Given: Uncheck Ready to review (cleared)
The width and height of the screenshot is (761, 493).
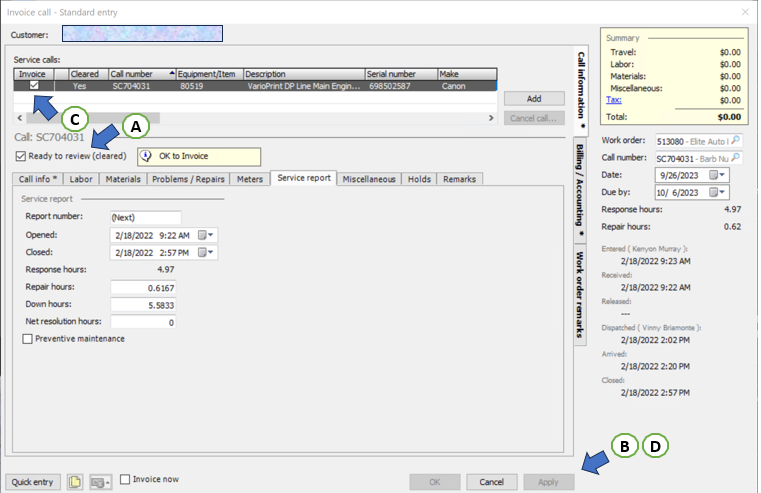Looking at the screenshot, I should (20, 156).
